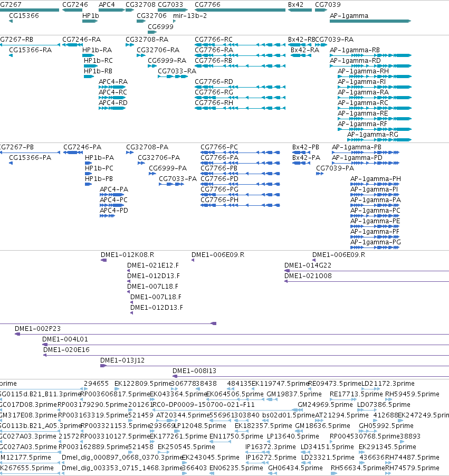Screen dimensions: 449x476
Task: Open cDNA label EN11750.5prime
Action: (236, 436)
